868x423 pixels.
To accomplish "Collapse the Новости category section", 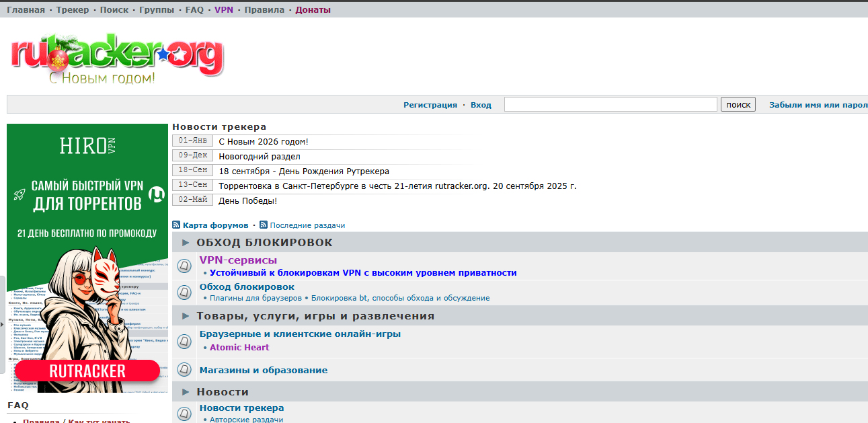I will point(186,392).
